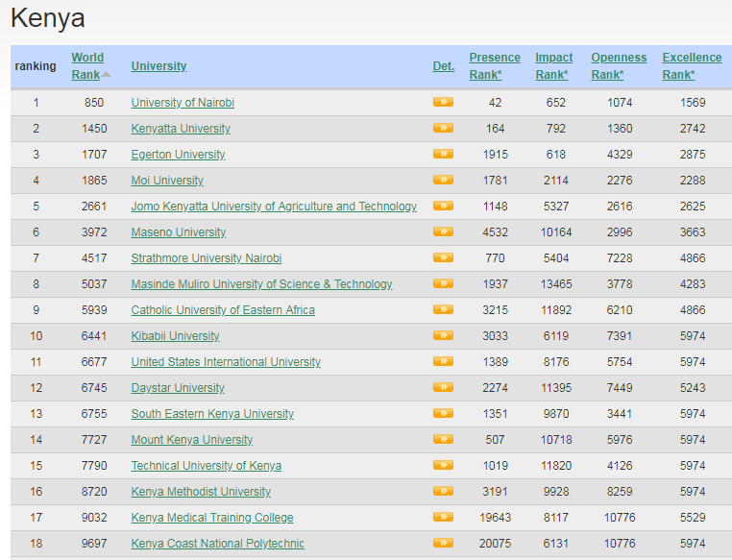Open the Kenya Methodist University link
Viewport: 732px width, 560px height.
(201, 492)
